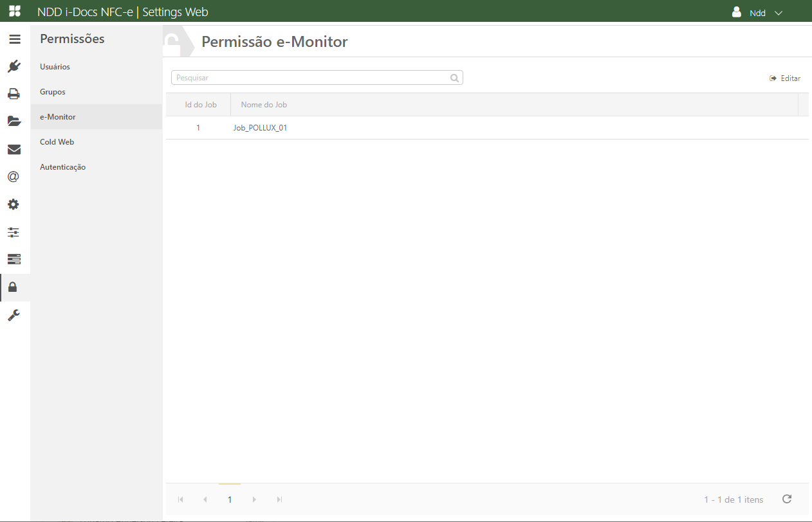Screen dimensions: 812x522
Task: Click the Permissões panel heading
Action: [x=72, y=39]
